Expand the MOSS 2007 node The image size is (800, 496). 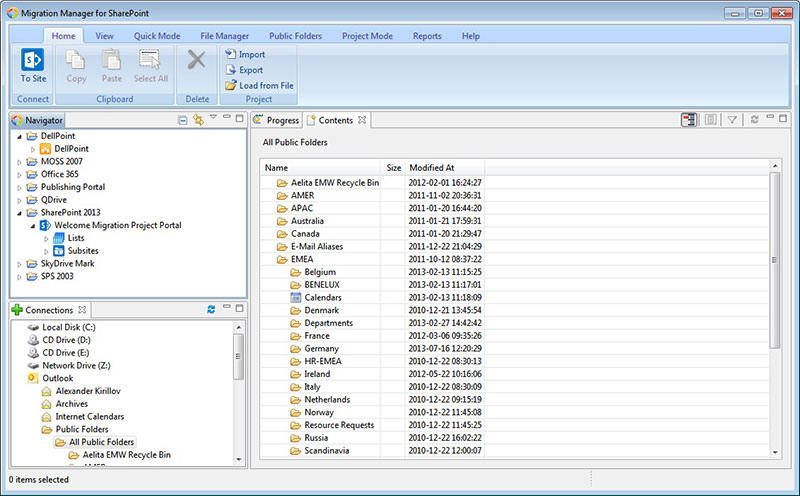coord(19,162)
